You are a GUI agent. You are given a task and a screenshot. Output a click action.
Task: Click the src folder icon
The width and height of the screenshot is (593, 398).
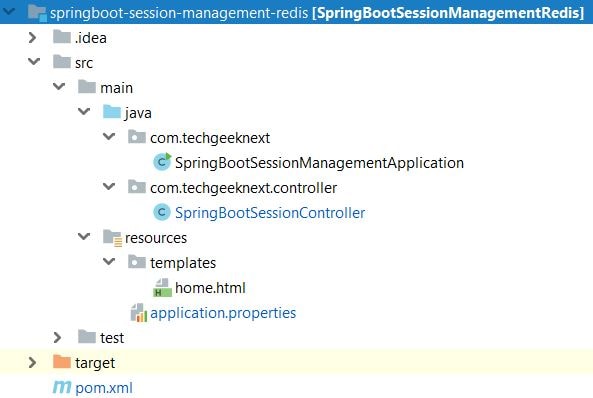tap(62, 62)
